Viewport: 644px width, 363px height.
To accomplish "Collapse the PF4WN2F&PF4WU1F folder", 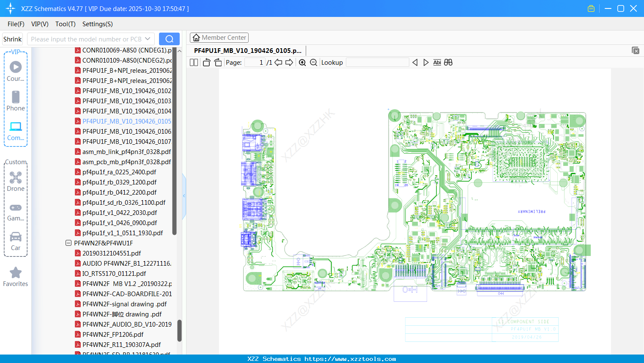I will [69, 243].
